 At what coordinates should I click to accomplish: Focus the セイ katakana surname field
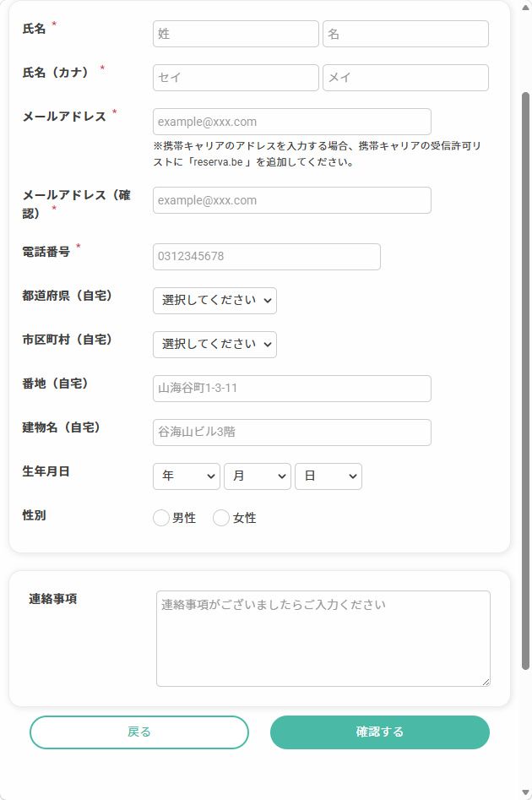236,78
